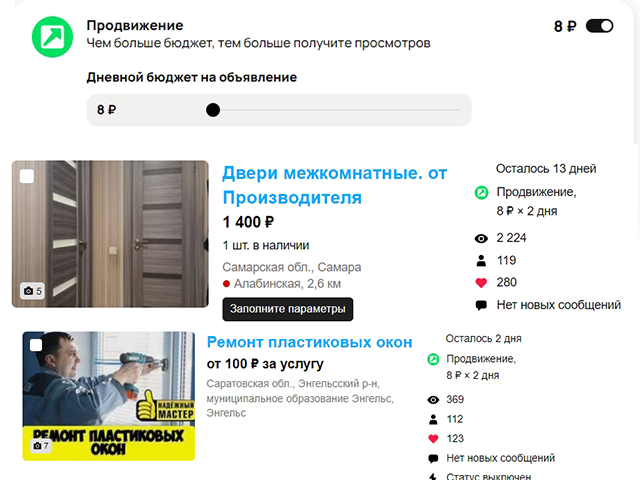The width and height of the screenshot is (640, 480).
Task: Open the Ремонт пластиковых окон listing title
Action: point(309,342)
